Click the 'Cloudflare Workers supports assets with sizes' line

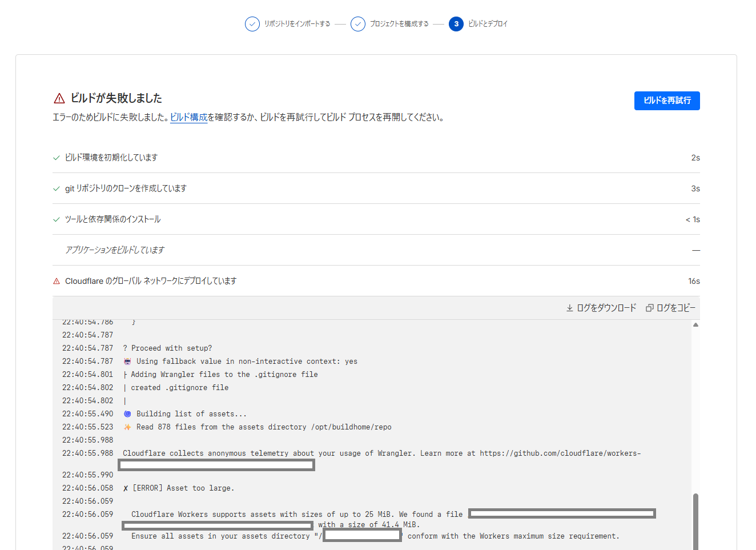tap(297, 515)
